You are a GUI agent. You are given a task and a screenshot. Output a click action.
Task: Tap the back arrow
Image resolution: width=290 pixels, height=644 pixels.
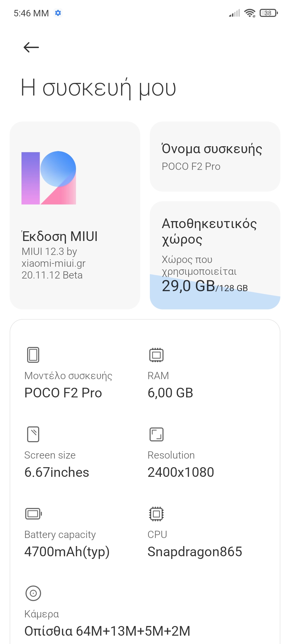tap(31, 47)
